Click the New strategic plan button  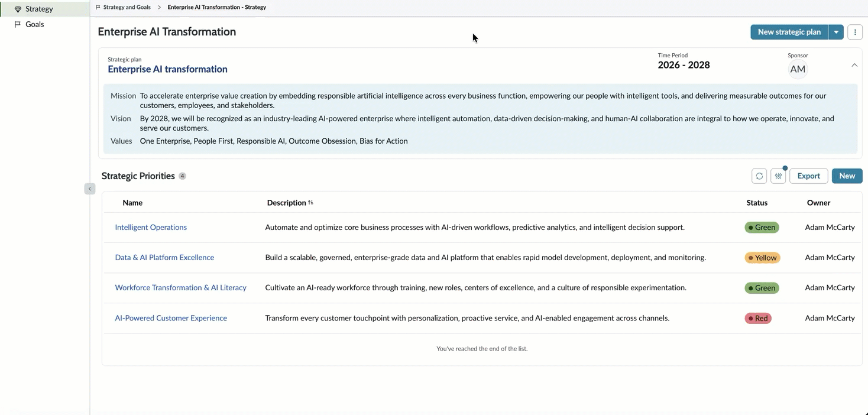[789, 32]
